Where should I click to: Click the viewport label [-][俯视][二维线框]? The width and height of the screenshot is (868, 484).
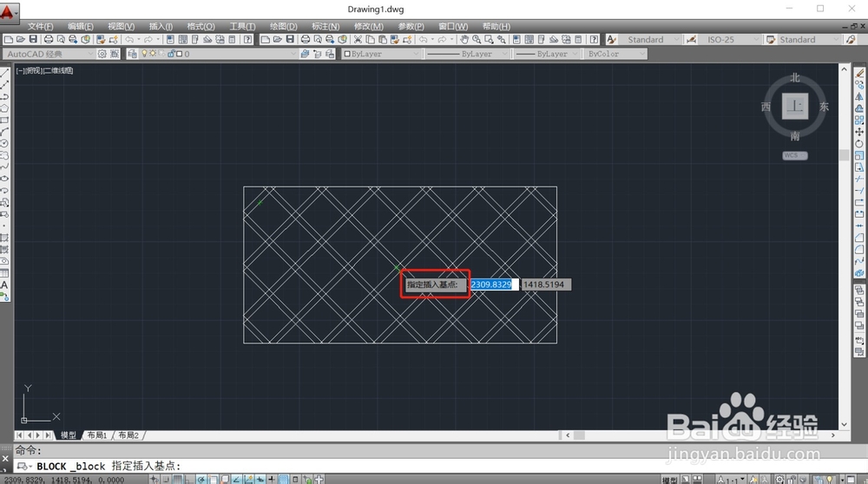pyautogui.click(x=45, y=70)
